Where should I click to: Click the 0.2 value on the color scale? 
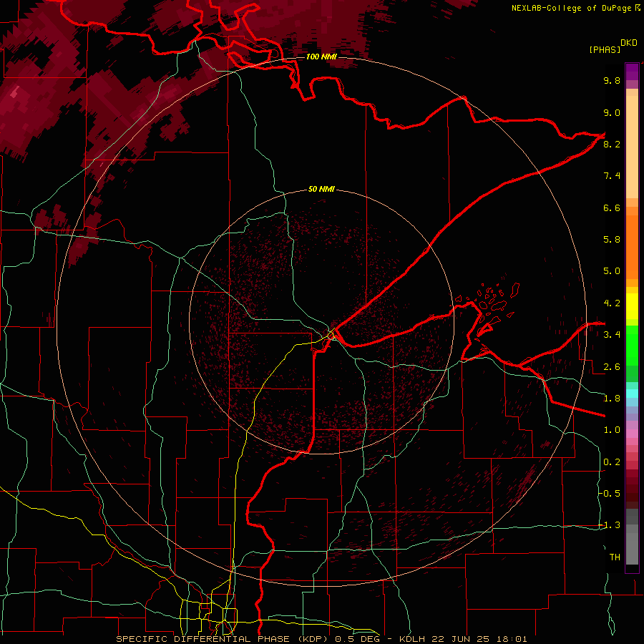[612, 462]
